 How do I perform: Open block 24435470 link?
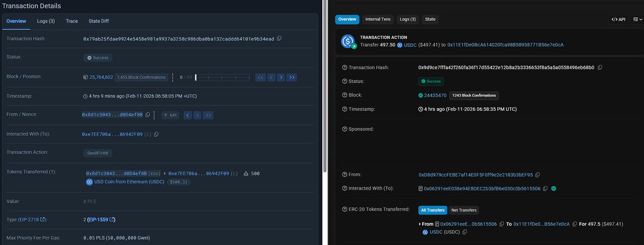435,96
